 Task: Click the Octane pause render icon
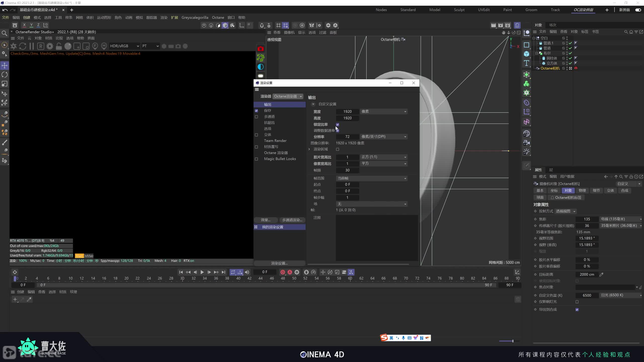point(32,46)
